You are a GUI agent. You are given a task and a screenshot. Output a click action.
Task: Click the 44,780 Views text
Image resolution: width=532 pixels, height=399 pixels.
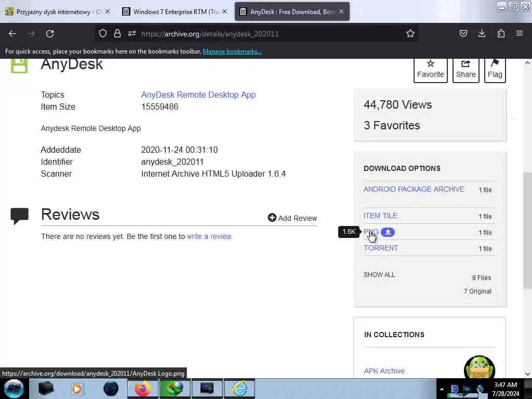click(397, 104)
